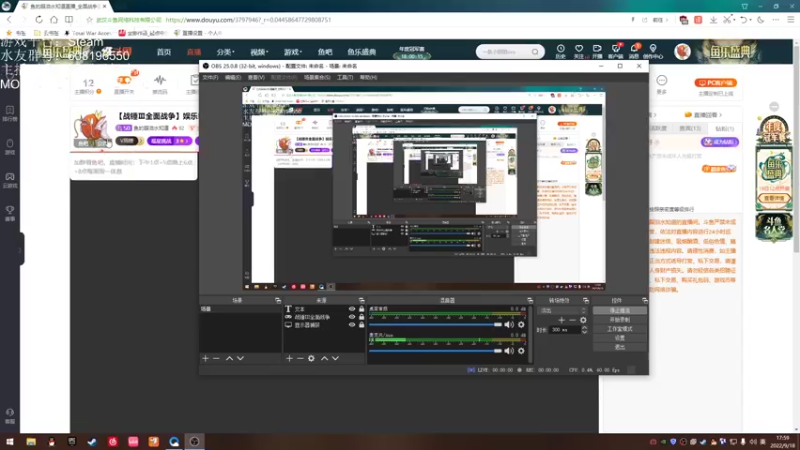Refresh the browser page

click(39, 19)
